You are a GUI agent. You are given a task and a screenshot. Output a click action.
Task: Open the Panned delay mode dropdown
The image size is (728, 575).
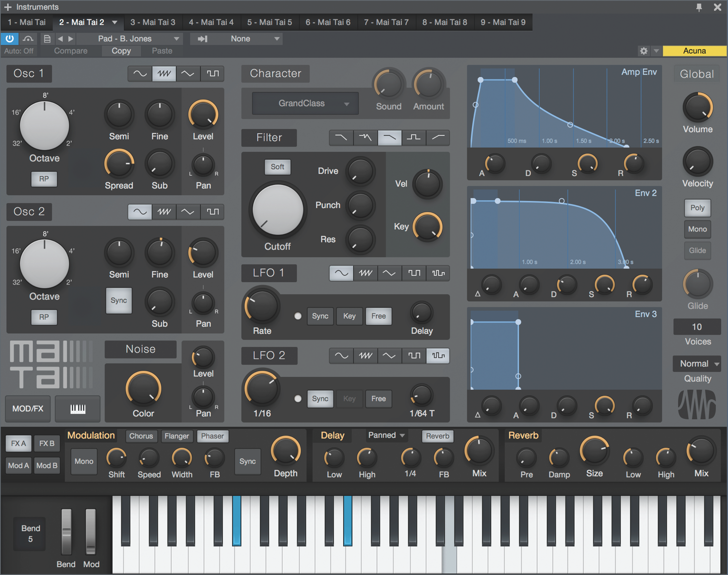pyautogui.click(x=386, y=435)
